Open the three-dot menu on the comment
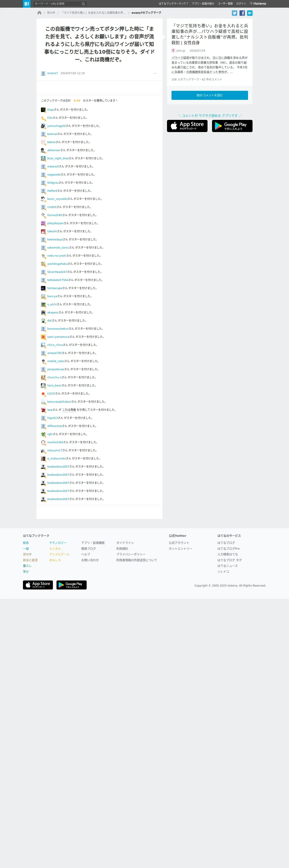 pyautogui.click(x=155, y=73)
